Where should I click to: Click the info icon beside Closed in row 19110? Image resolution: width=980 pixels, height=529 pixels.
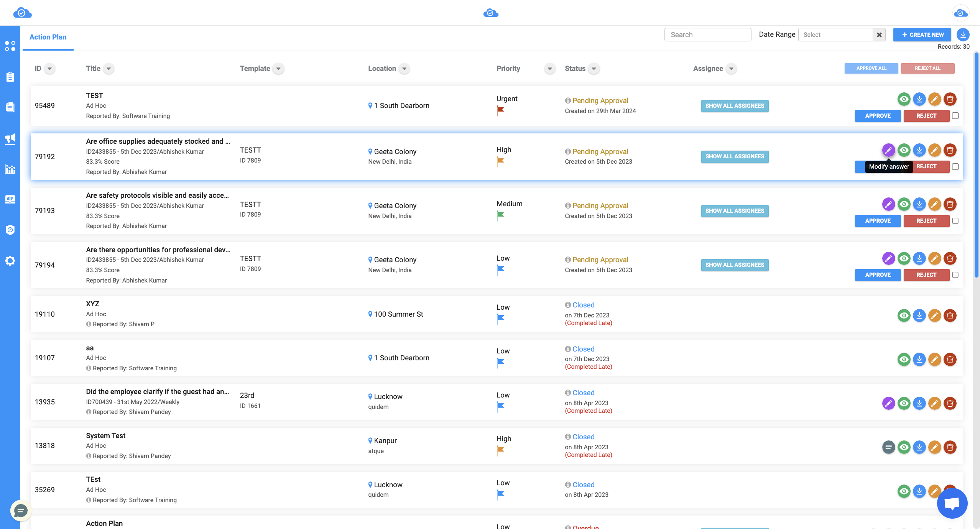click(568, 305)
